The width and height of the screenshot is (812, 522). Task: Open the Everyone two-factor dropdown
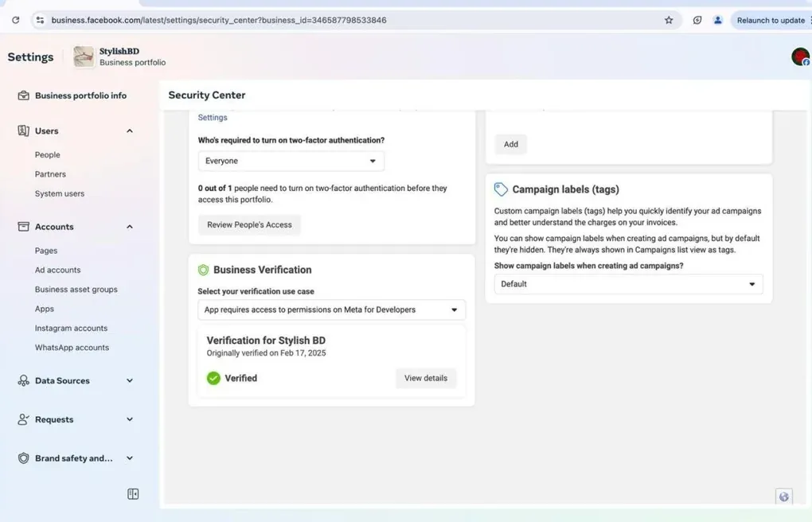[x=291, y=161]
